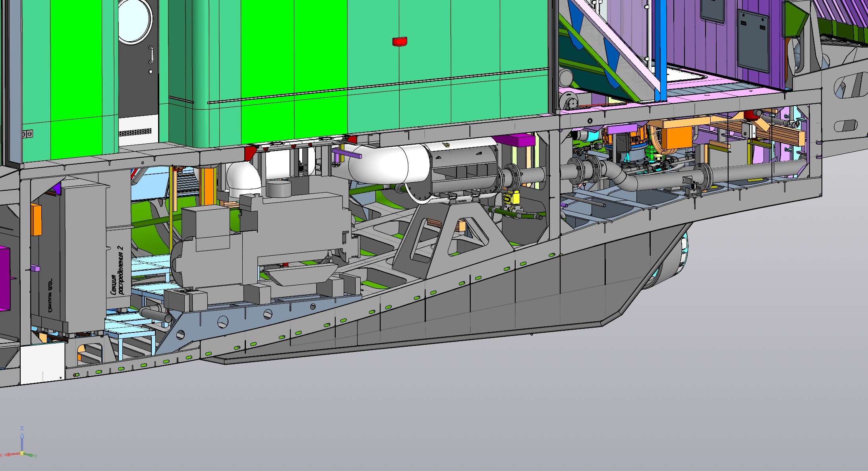The image size is (868, 471).
Task: Select the magenta block at left edge
Action: click(4, 278)
